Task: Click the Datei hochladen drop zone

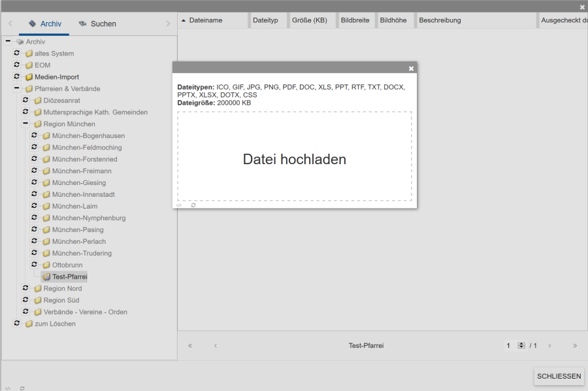Action: 294,159
